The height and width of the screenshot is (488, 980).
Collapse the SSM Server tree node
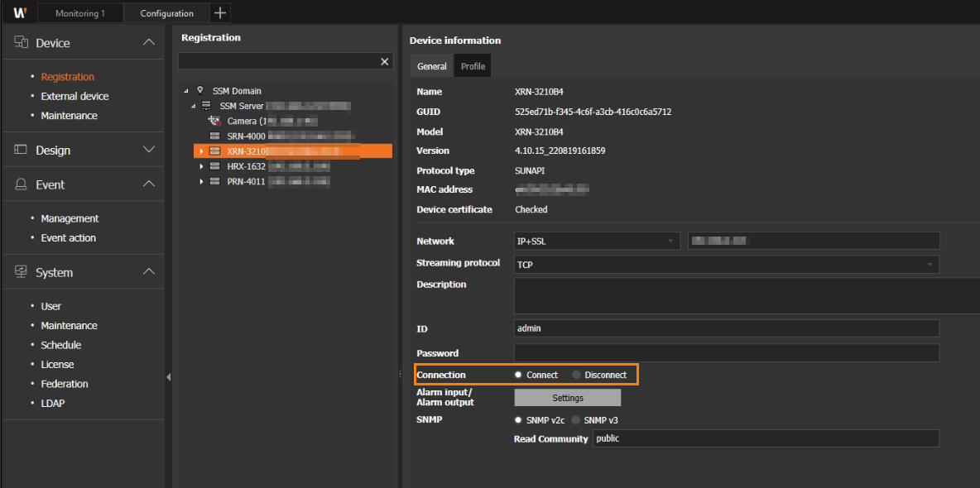tap(194, 106)
